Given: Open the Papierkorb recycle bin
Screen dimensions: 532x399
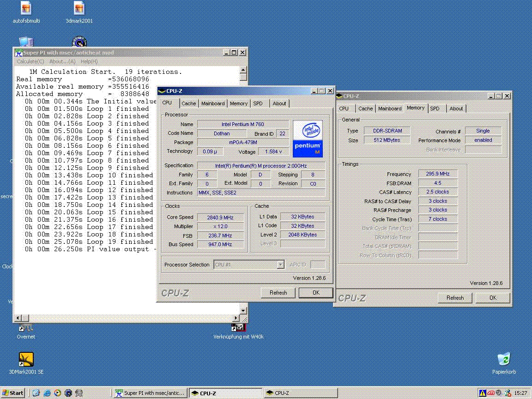Looking at the screenshot, I should pyautogui.click(x=503, y=359).
